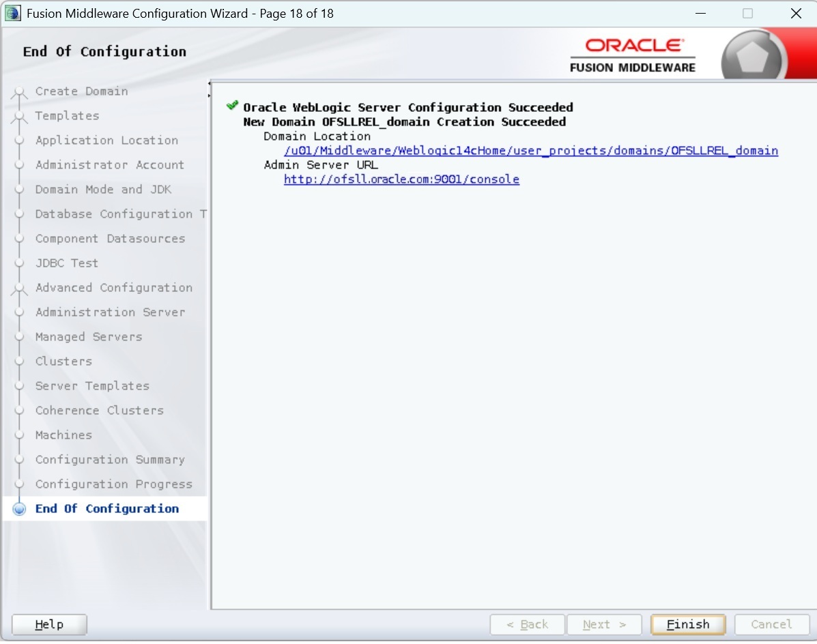Select the Machines step
This screenshot has width=817, height=644.
tap(63, 435)
